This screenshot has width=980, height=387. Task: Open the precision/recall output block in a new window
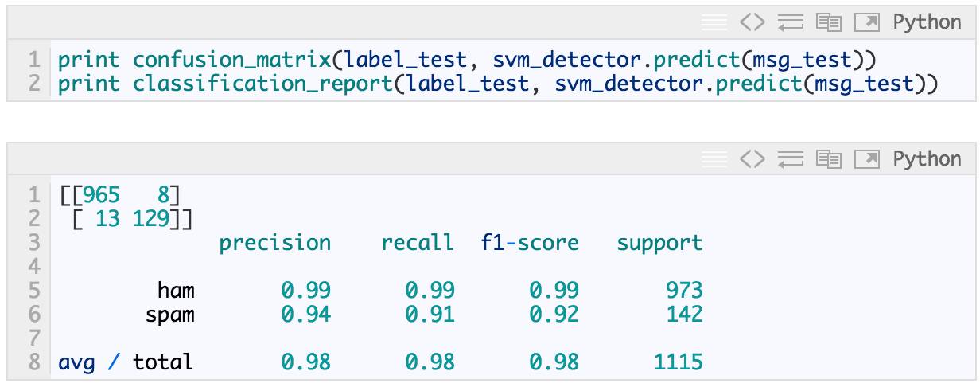866,159
